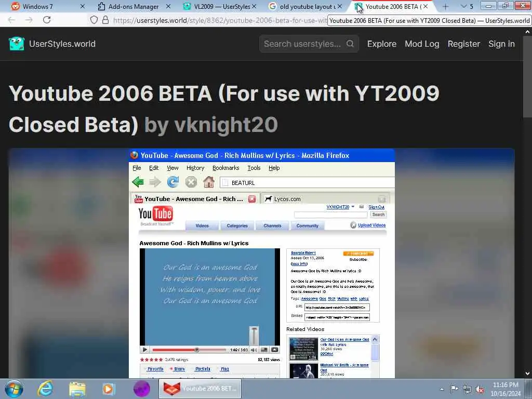Open Windows Explorer from the taskbar

77,389
